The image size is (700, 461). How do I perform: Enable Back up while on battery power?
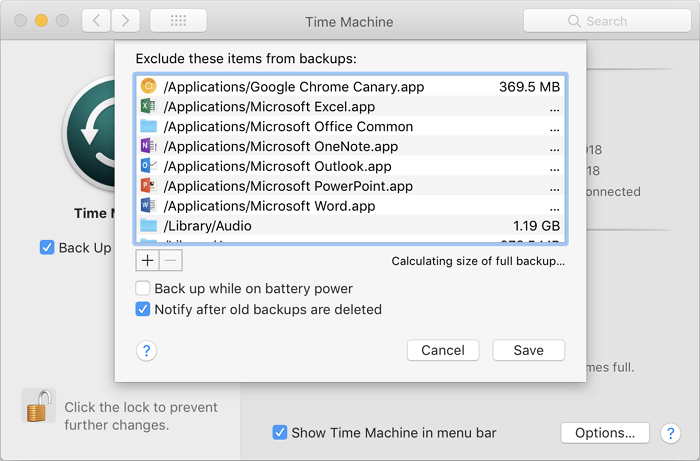click(143, 289)
